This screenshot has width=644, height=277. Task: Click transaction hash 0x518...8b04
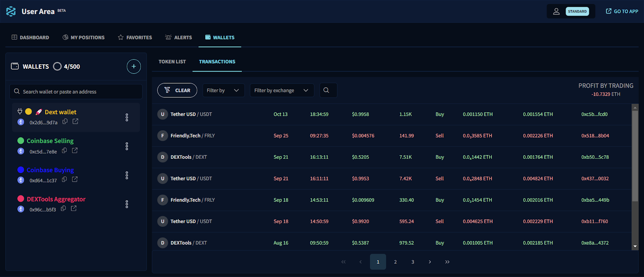tap(595, 135)
